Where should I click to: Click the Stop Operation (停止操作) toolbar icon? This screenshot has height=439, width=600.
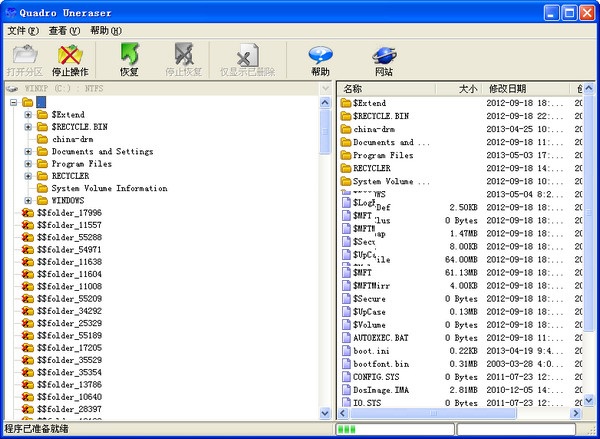70,55
